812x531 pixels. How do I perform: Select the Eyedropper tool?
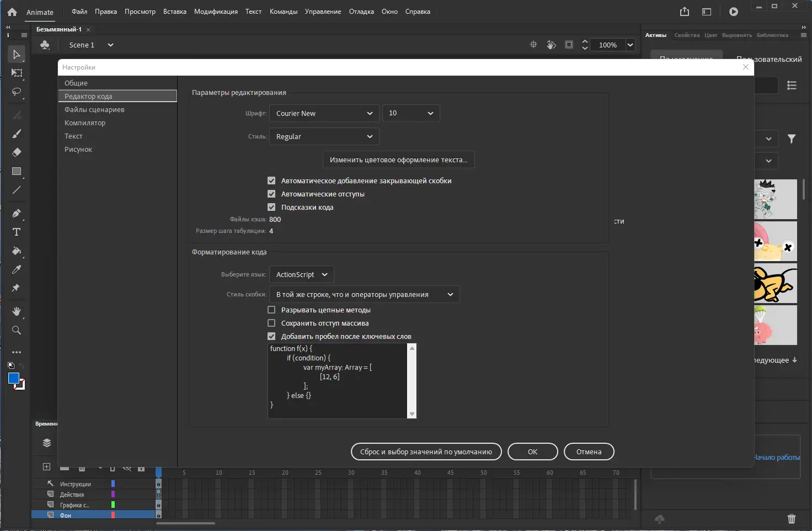click(17, 269)
